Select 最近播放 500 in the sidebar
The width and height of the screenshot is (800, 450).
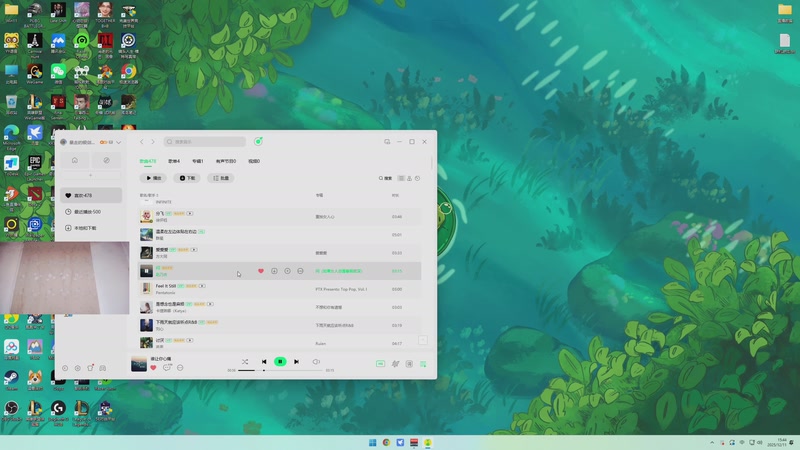(91, 212)
